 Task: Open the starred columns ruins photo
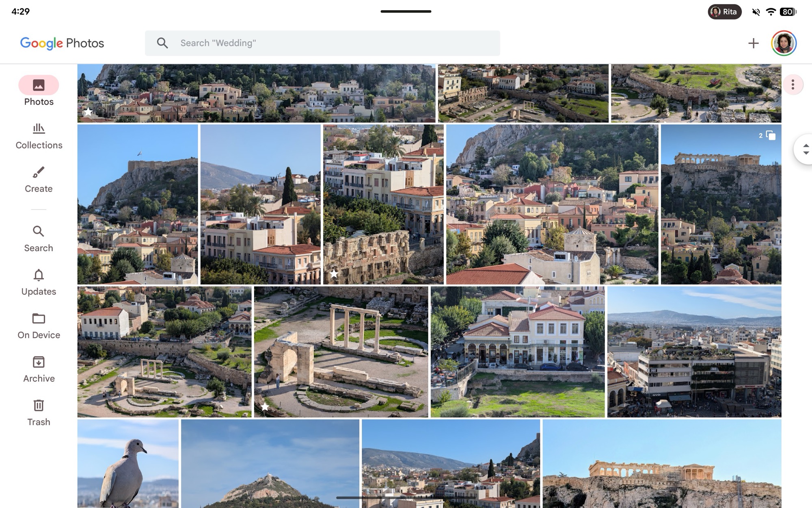click(341, 352)
